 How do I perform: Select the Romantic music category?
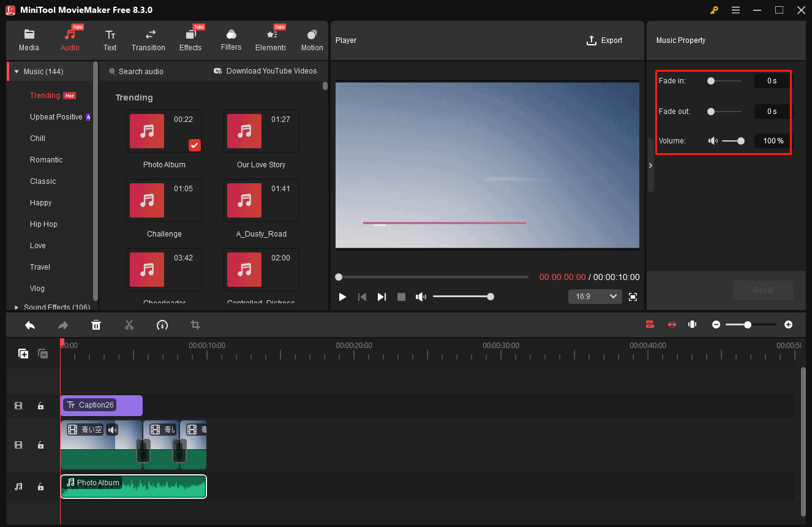point(47,160)
